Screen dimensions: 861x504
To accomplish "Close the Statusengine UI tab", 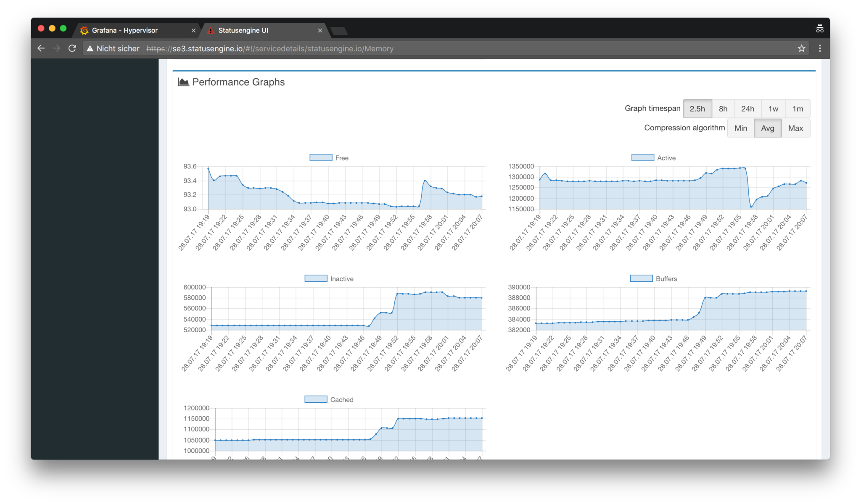I will 320,30.
